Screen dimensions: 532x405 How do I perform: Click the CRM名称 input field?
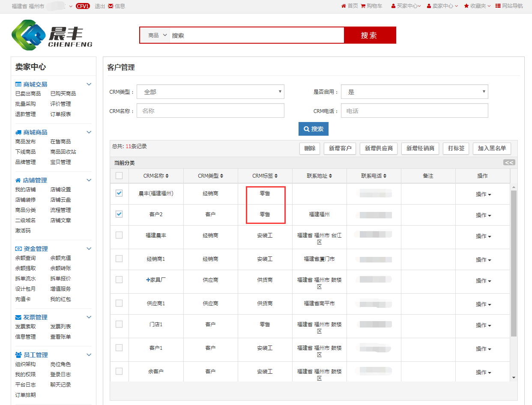tap(210, 110)
